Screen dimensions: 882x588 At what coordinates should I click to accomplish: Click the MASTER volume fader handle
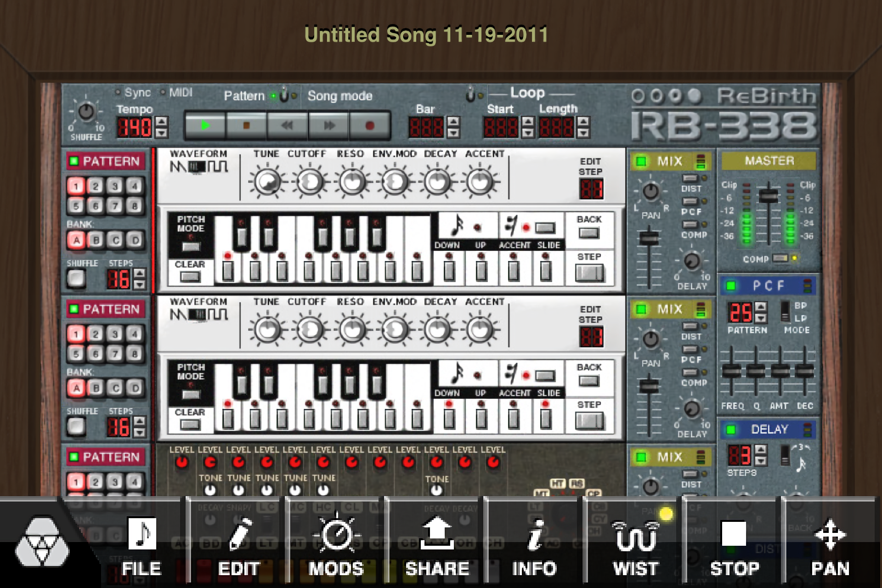768,196
